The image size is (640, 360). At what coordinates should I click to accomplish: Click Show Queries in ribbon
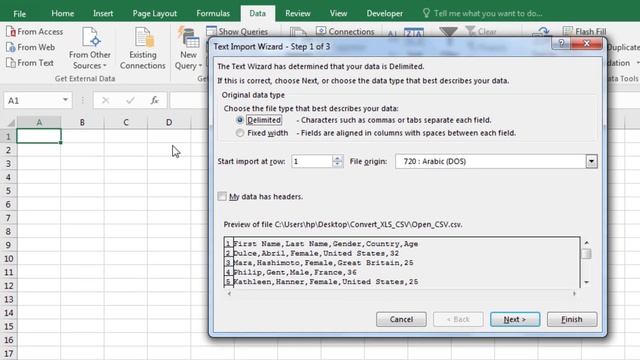point(237,31)
